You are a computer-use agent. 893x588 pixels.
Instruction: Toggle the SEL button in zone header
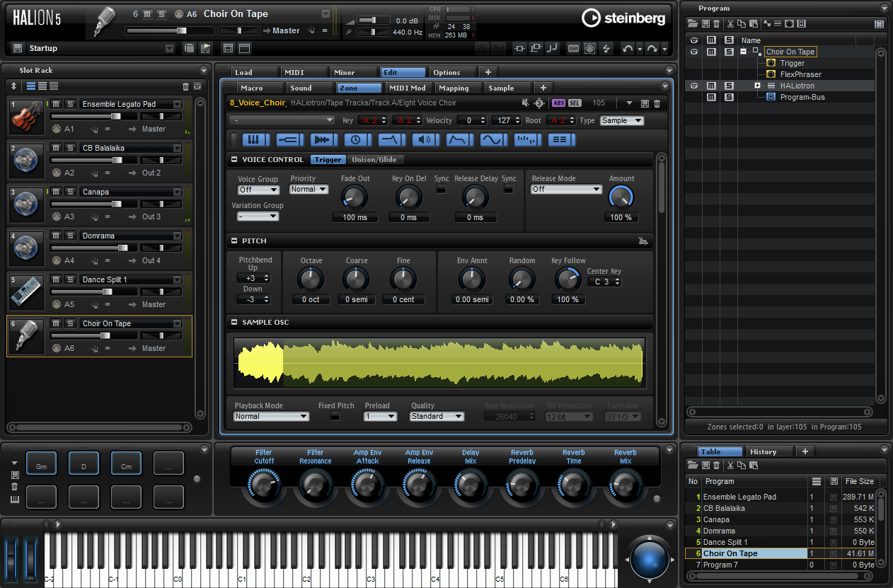tap(575, 103)
